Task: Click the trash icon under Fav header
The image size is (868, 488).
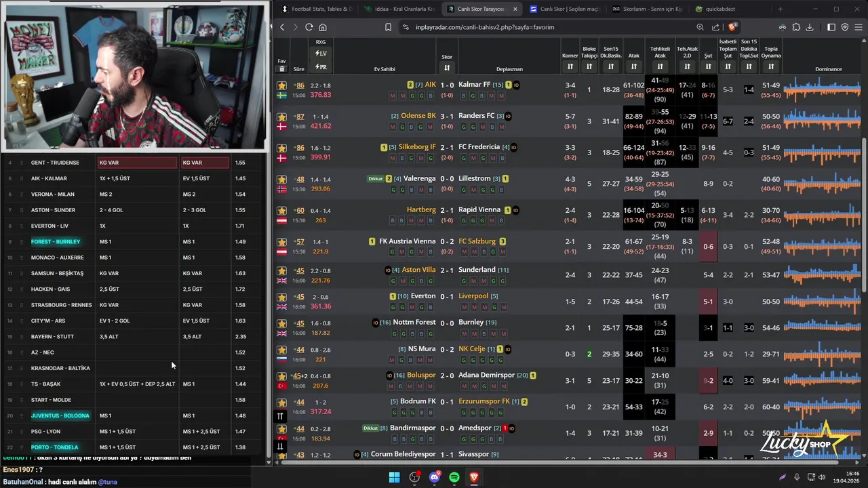Action: [x=281, y=69]
